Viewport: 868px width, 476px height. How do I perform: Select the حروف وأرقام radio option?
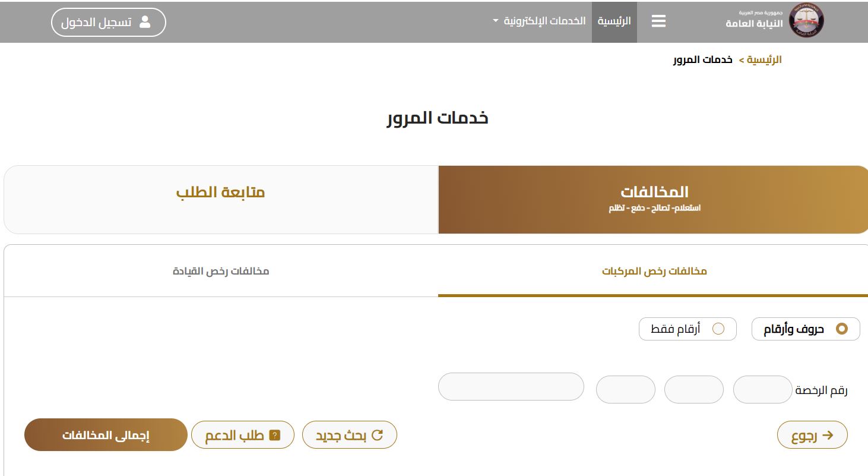coord(841,329)
